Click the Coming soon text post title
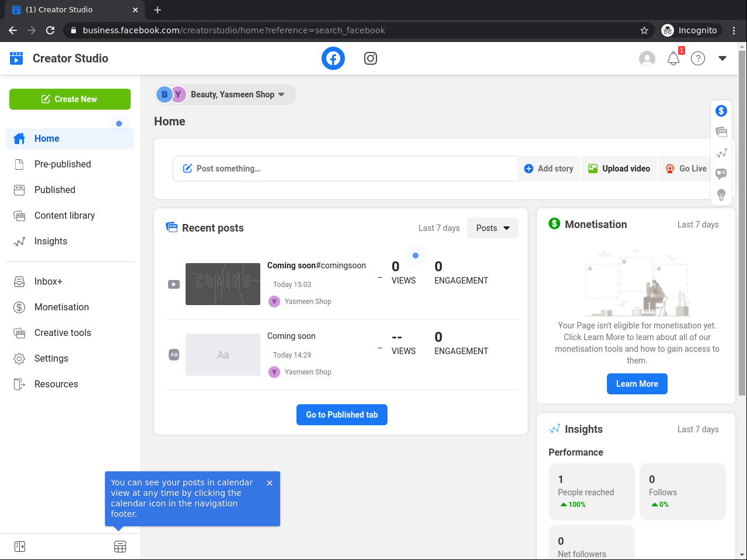 [x=291, y=336]
